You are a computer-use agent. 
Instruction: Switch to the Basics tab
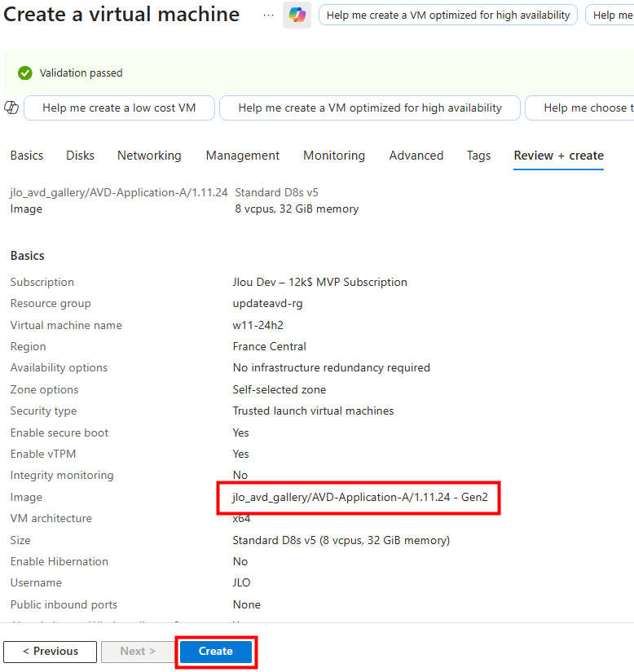coord(27,156)
